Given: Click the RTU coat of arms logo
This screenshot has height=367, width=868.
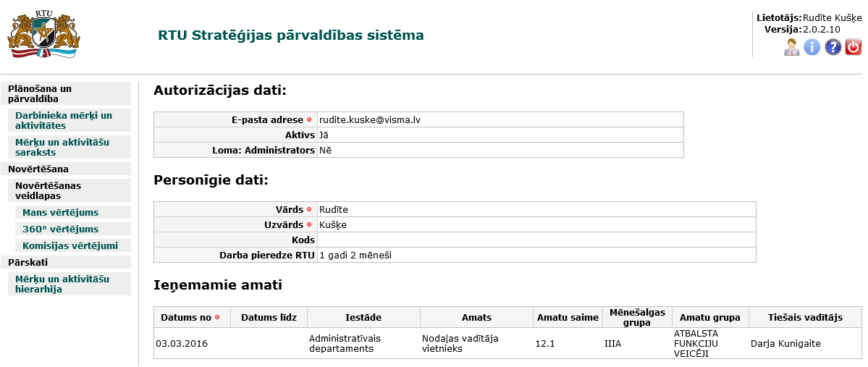Looking at the screenshot, I should [43, 34].
